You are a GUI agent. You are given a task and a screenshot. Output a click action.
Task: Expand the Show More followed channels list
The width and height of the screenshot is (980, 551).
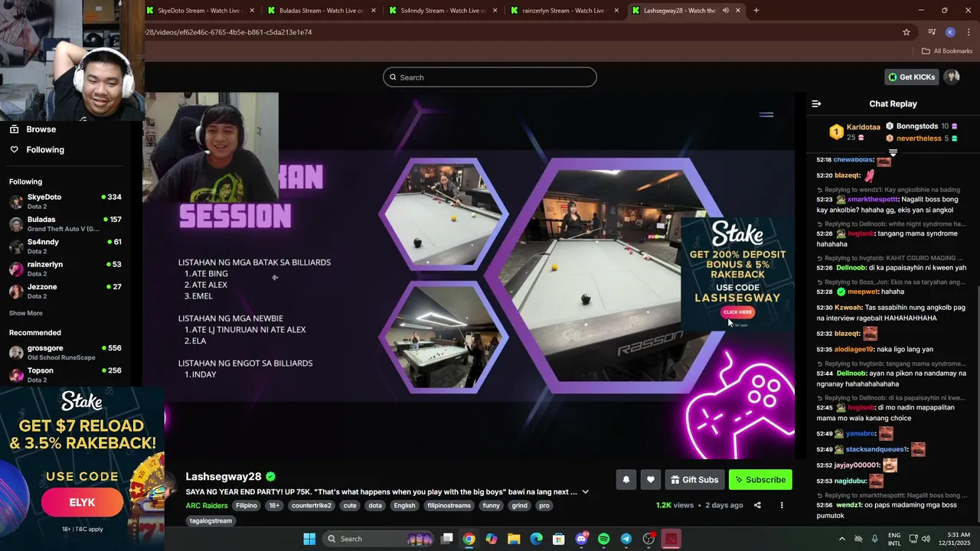click(x=26, y=313)
